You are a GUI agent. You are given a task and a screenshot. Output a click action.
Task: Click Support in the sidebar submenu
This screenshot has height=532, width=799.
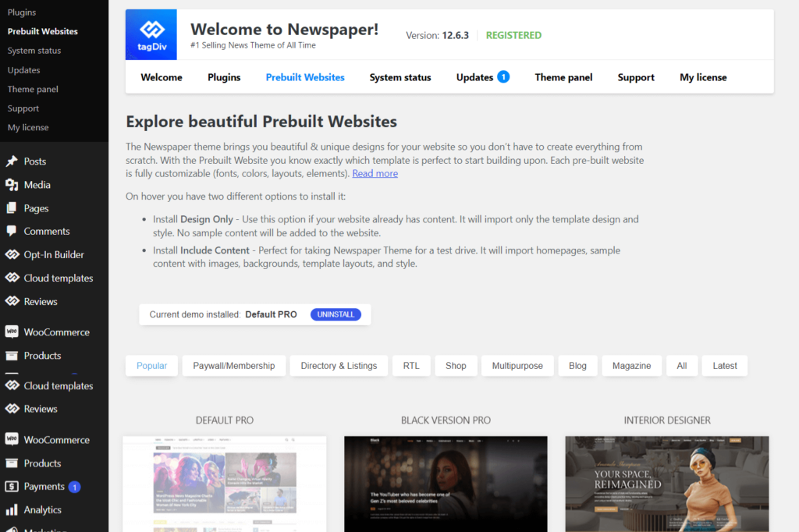(23, 108)
